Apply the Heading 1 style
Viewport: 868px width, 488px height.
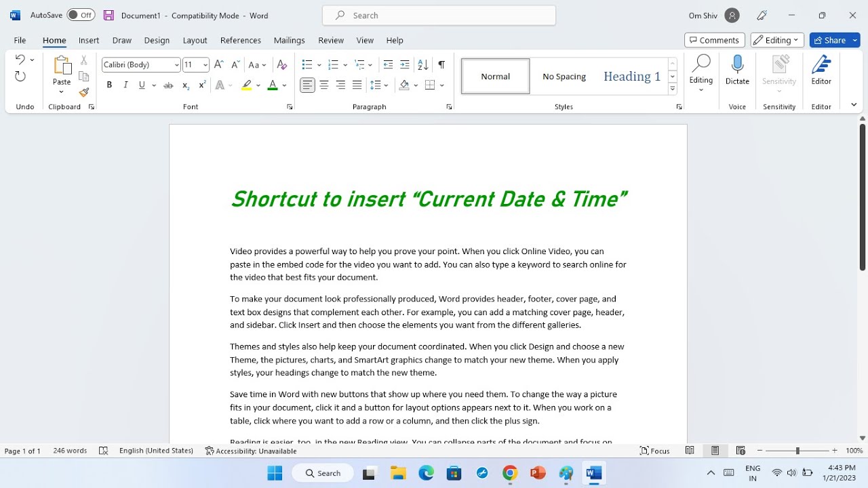click(x=632, y=76)
